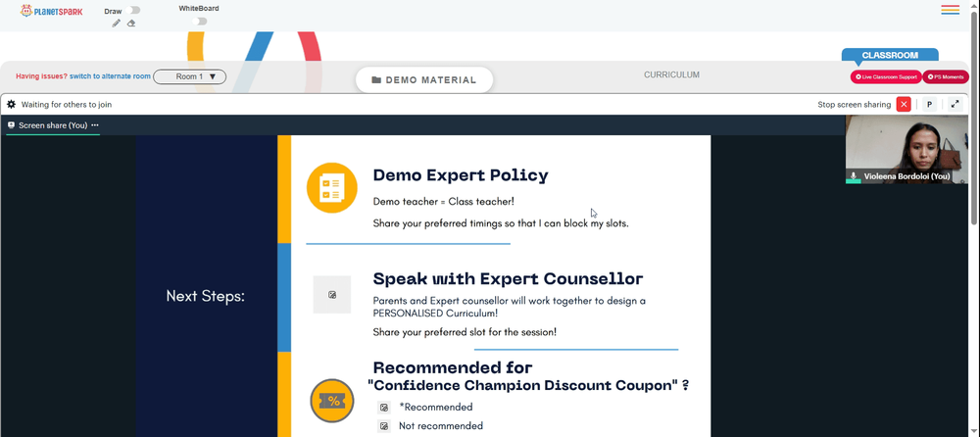Click the PS Moments button
The width and height of the screenshot is (980, 437).
pyautogui.click(x=946, y=76)
